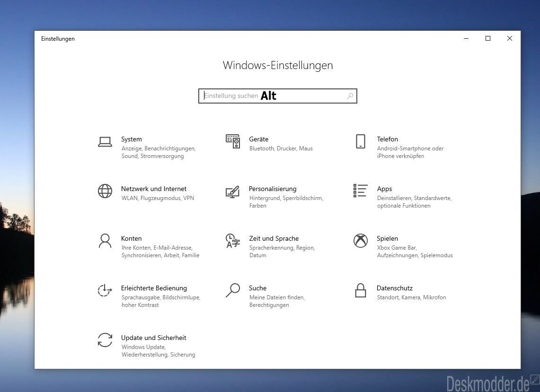Open the Apps settings heading

[384, 189]
